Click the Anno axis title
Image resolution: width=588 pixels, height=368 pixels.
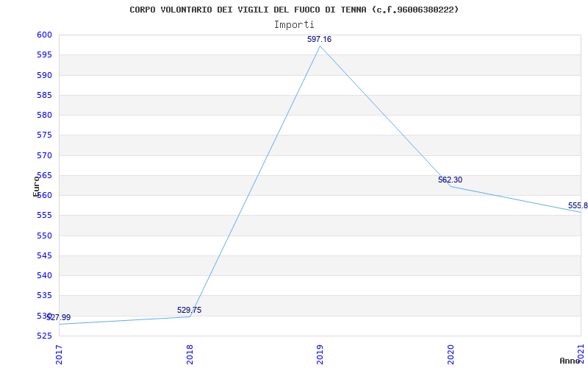coord(570,361)
